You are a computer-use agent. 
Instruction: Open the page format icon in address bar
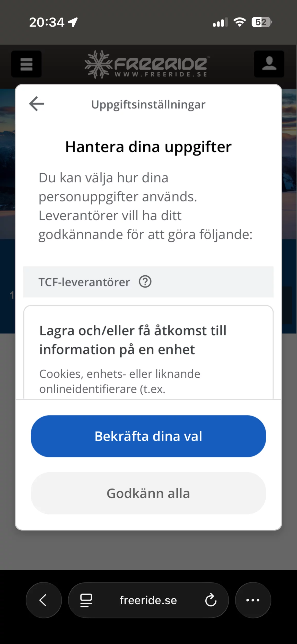86,600
